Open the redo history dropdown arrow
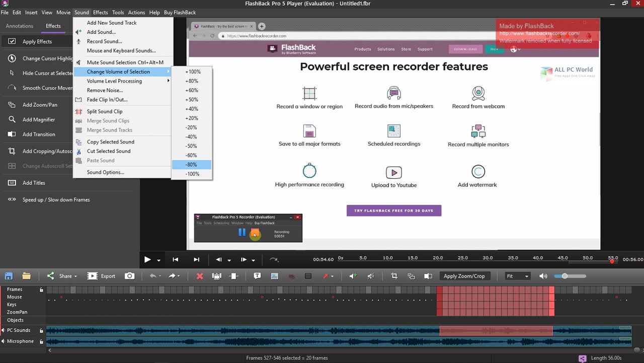This screenshot has width=644, height=363. (x=179, y=276)
